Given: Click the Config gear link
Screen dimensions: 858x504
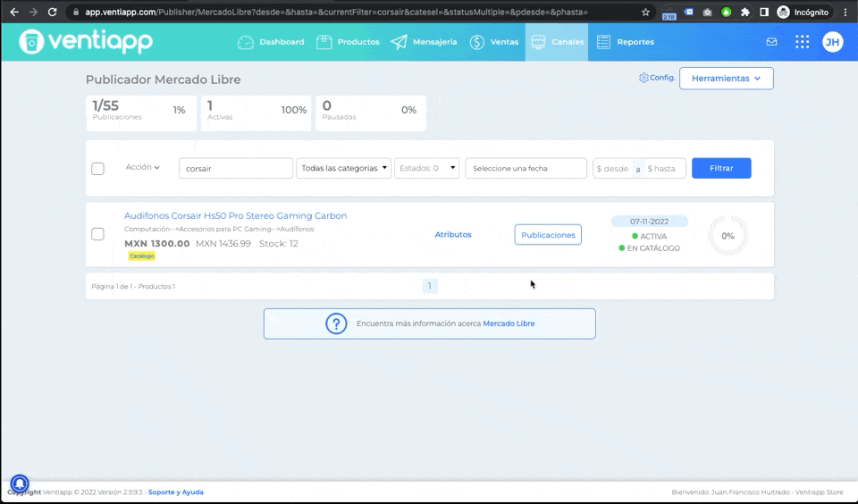Looking at the screenshot, I should [657, 78].
